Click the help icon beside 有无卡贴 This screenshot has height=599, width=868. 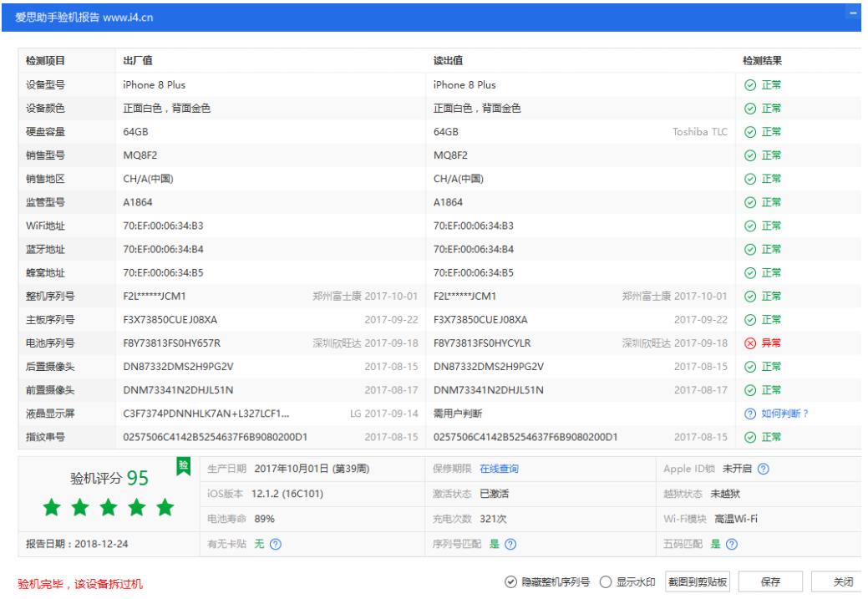[275, 545]
